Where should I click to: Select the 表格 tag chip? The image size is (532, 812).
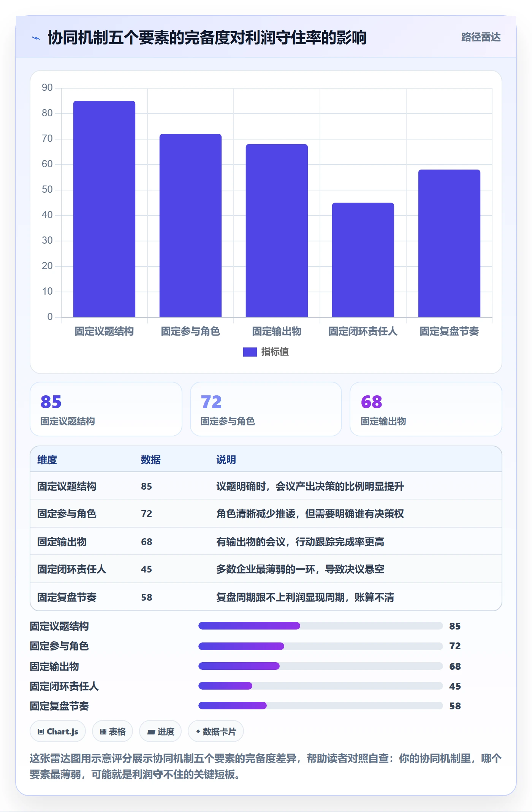coord(112,731)
